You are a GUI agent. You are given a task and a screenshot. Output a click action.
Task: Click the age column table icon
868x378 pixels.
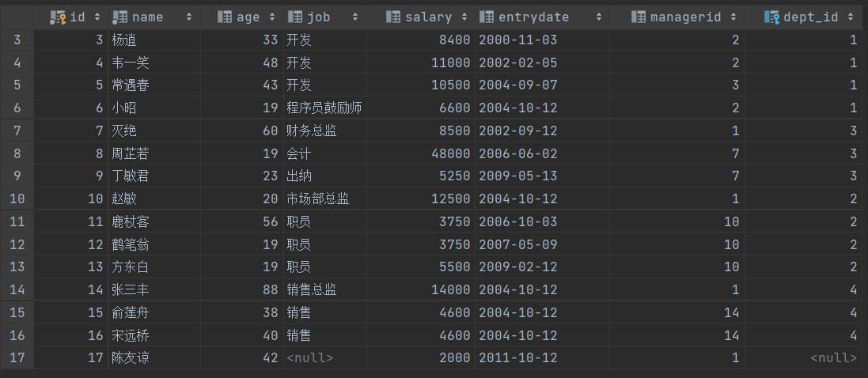(x=224, y=17)
